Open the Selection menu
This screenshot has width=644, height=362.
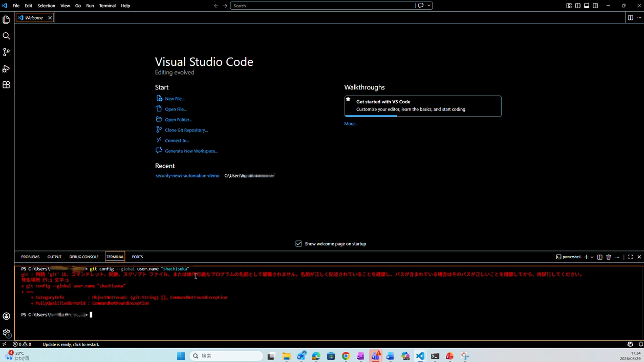point(46,6)
